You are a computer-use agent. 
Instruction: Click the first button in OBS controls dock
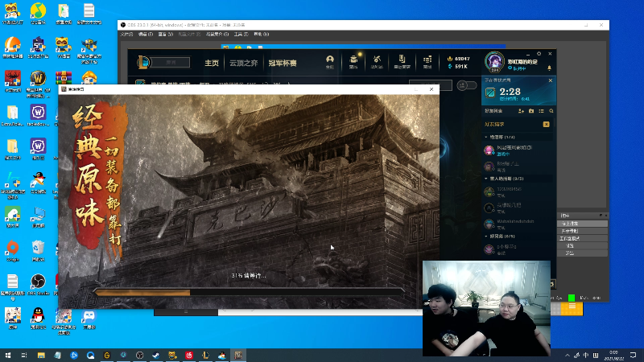tap(582, 224)
